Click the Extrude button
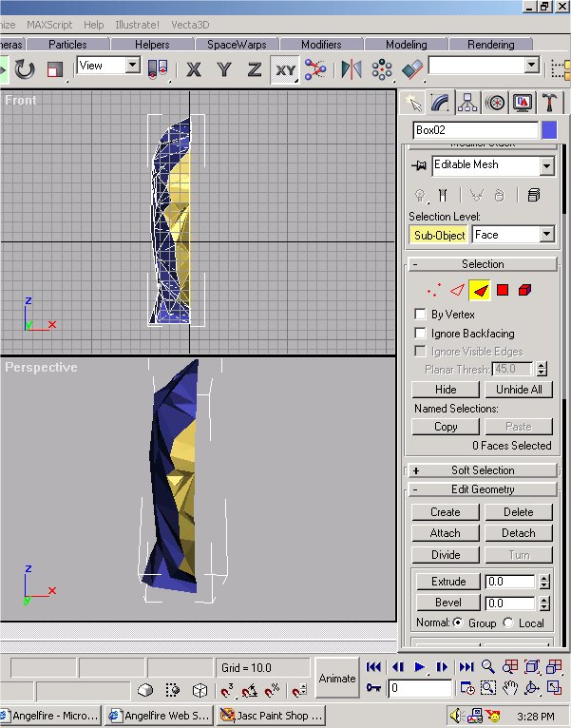Image resolution: width=571 pixels, height=728 pixels. click(448, 582)
